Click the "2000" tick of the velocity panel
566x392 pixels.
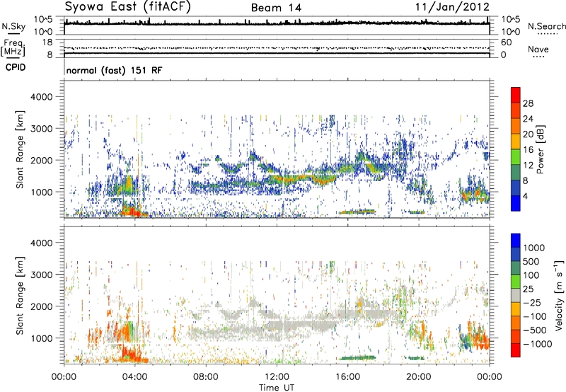pos(41,306)
